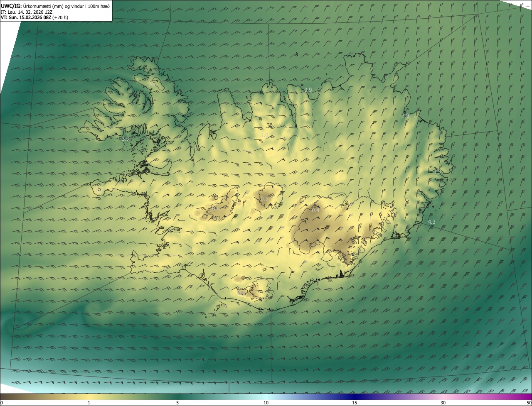Click the 1 tick label on the color scale
532x406 pixels.
coord(89,403)
